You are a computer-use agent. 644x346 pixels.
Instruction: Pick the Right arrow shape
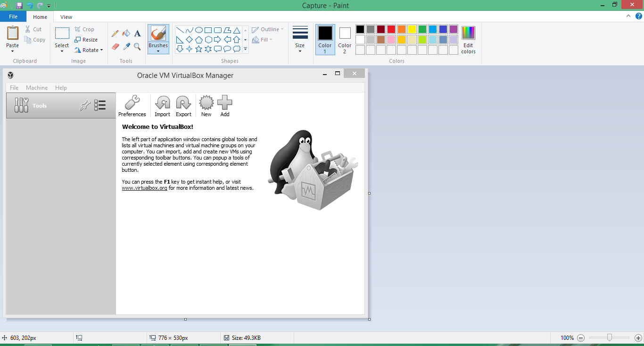point(218,40)
